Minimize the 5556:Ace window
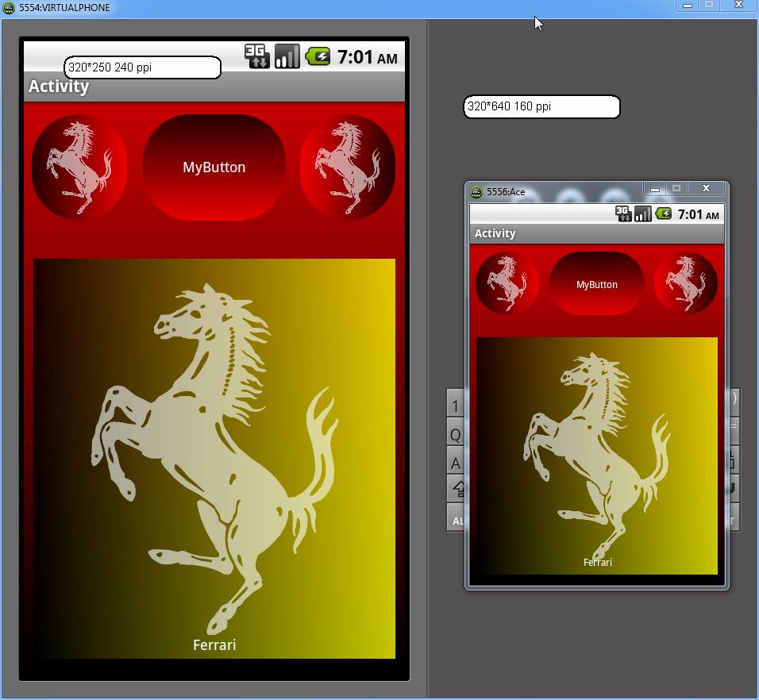 pos(655,188)
